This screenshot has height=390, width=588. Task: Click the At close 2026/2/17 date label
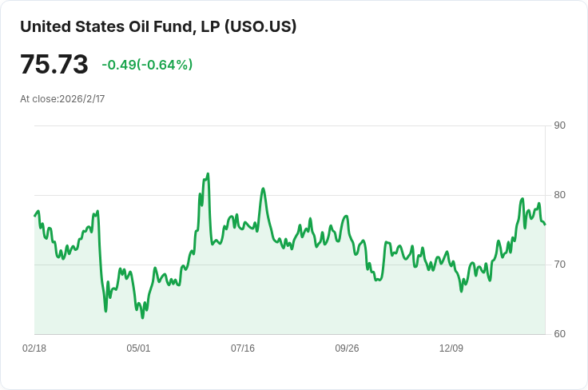62,99
